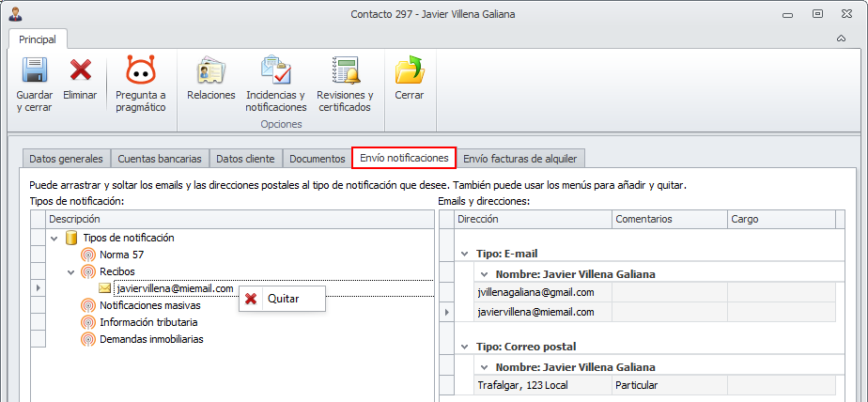868x402 pixels.
Task: Click the Guardar y cerrar save icon
Action: [35, 70]
